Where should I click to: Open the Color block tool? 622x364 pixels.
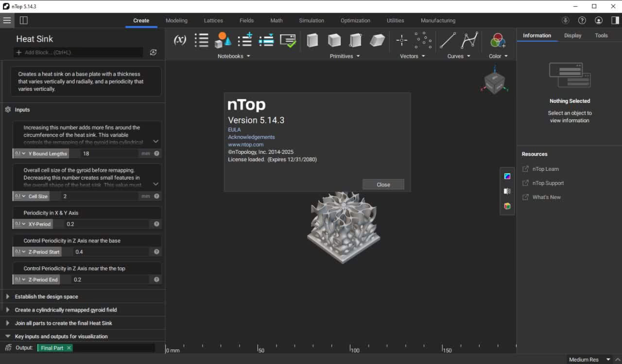point(497,40)
